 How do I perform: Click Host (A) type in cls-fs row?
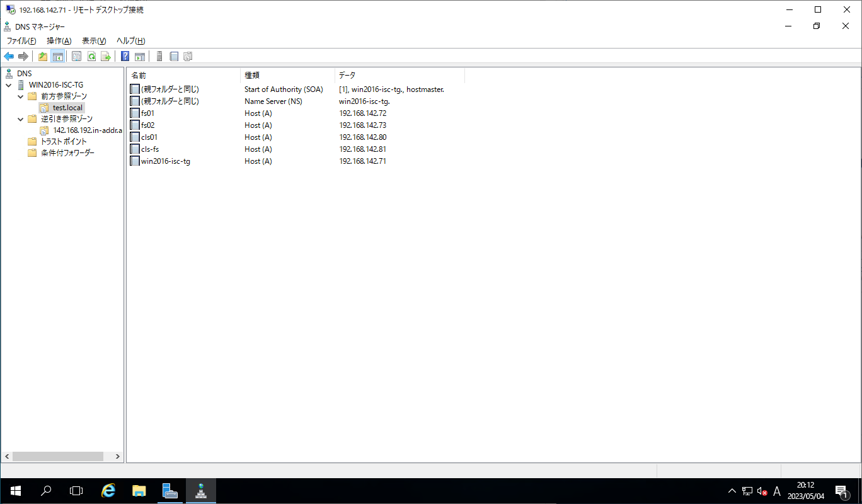[x=258, y=149]
